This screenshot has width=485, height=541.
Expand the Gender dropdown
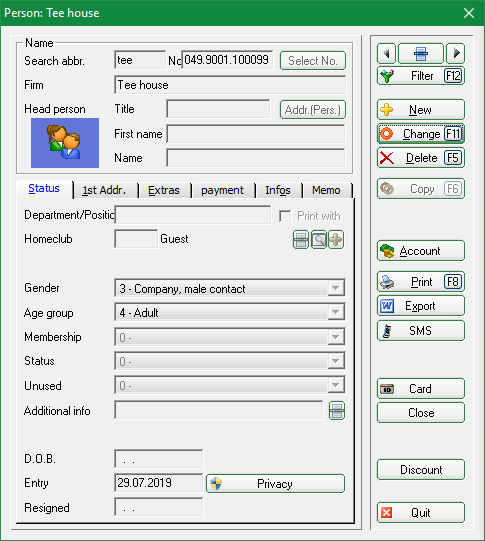pyautogui.click(x=335, y=288)
